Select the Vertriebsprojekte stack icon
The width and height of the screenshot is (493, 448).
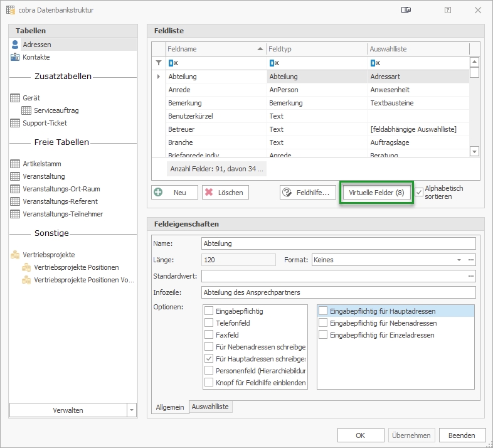[16, 255]
